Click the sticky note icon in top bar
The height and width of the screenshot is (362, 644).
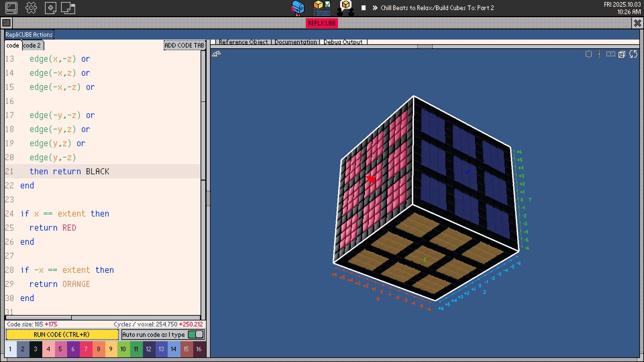[x=68, y=8]
